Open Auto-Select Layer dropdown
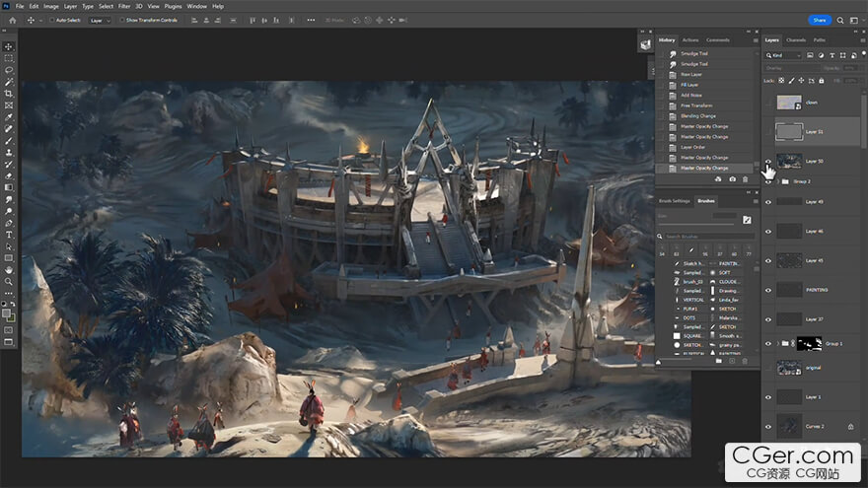Viewport: 868px width, 488px height. pos(101,20)
